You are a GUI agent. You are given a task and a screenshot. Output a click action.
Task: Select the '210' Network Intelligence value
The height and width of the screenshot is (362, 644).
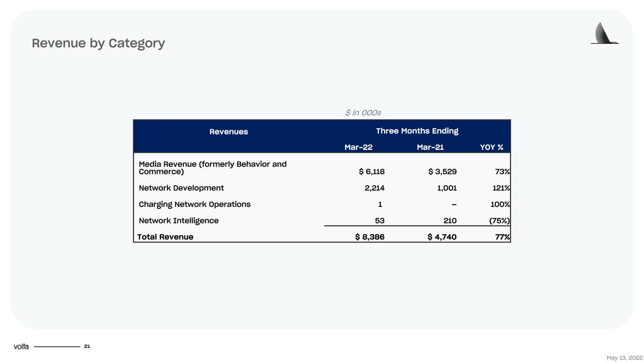click(449, 221)
